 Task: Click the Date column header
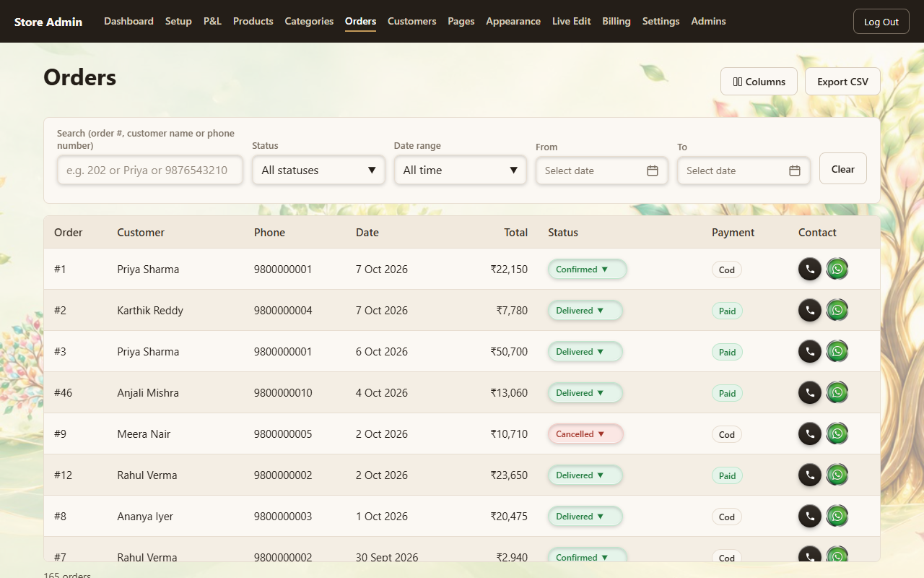(367, 233)
